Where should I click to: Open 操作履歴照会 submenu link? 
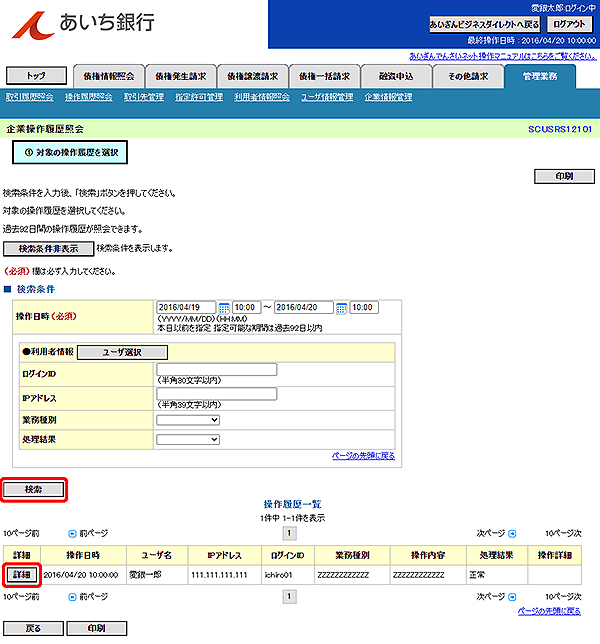pos(89,97)
